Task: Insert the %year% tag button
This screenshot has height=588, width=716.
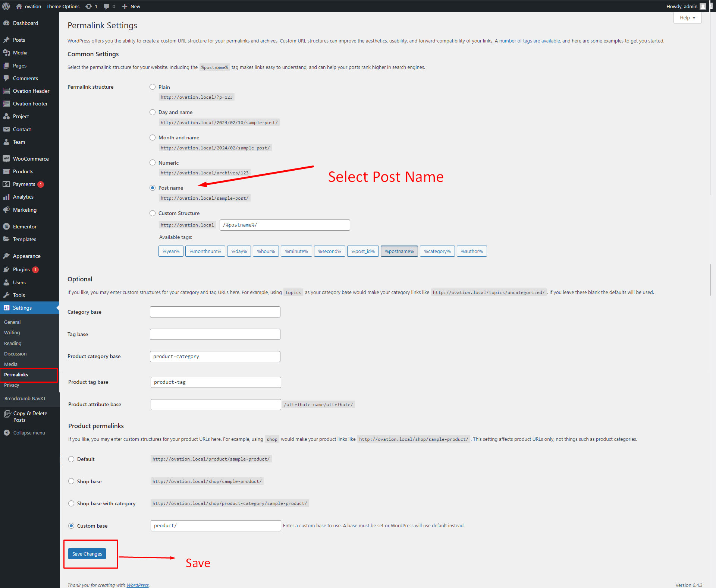Action: (x=171, y=251)
